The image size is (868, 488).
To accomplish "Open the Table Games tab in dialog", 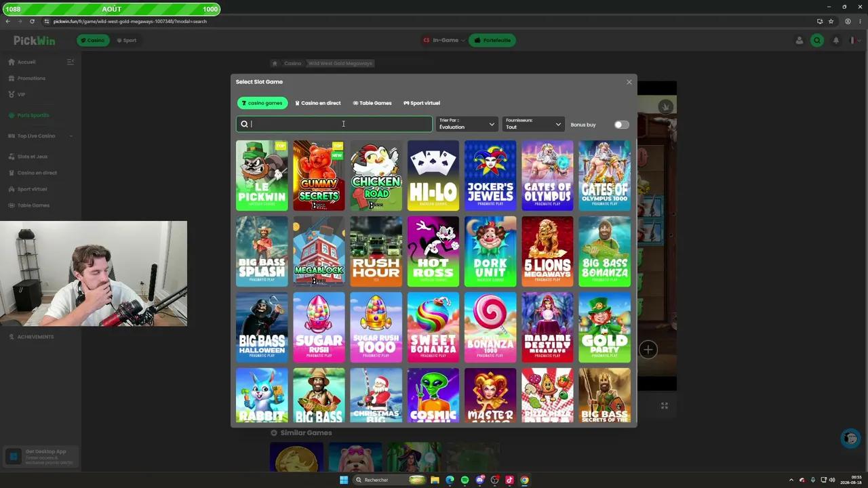I will pyautogui.click(x=372, y=103).
